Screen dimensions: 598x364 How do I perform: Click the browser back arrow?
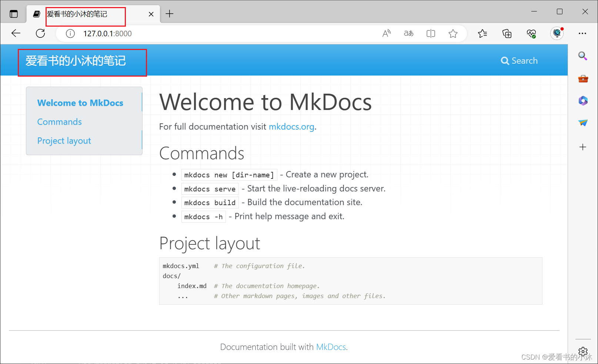click(x=16, y=33)
